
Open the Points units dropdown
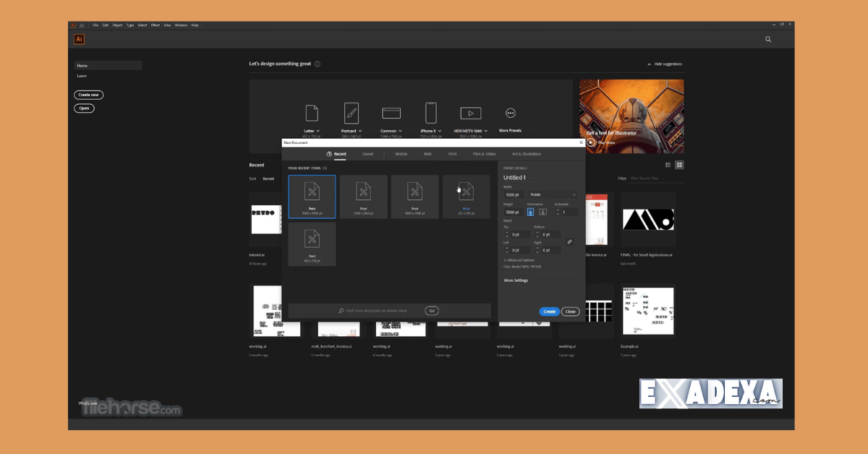pos(553,194)
